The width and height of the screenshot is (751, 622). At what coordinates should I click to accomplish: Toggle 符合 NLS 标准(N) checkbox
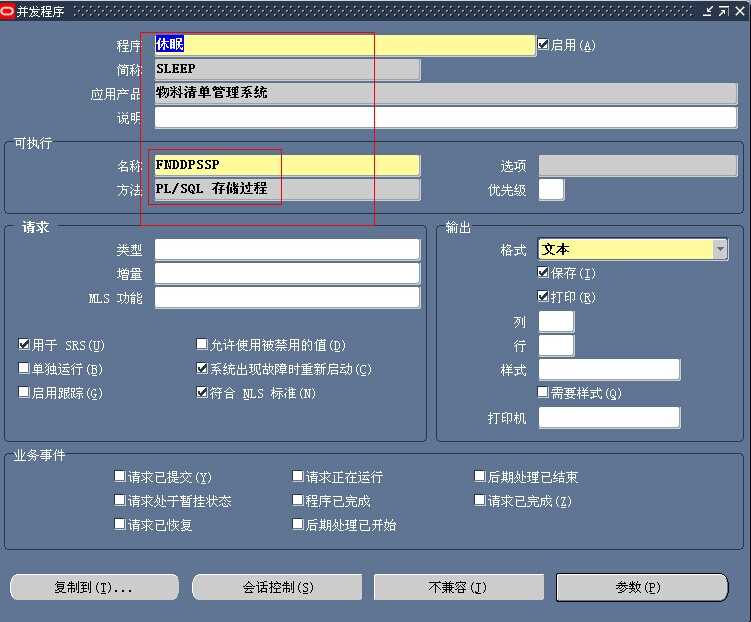[202, 392]
